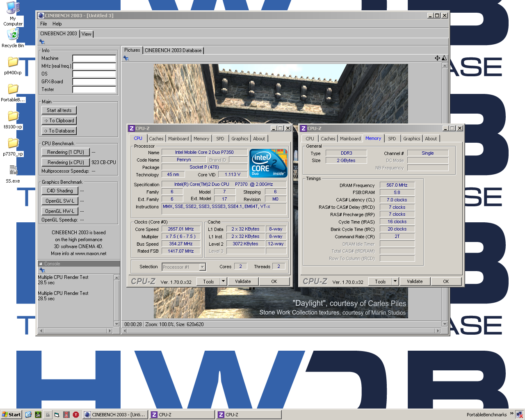Click the Tester input field

(x=94, y=89)
